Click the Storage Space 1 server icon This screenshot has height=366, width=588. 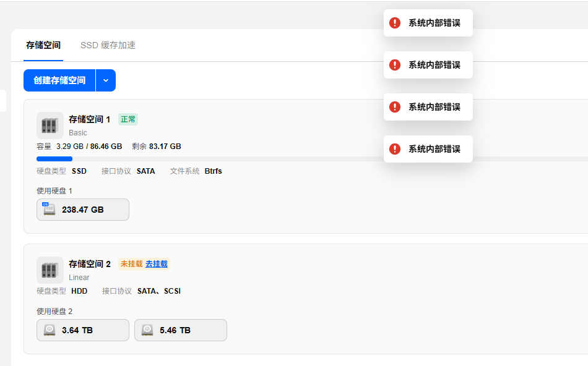click(50, 126)
